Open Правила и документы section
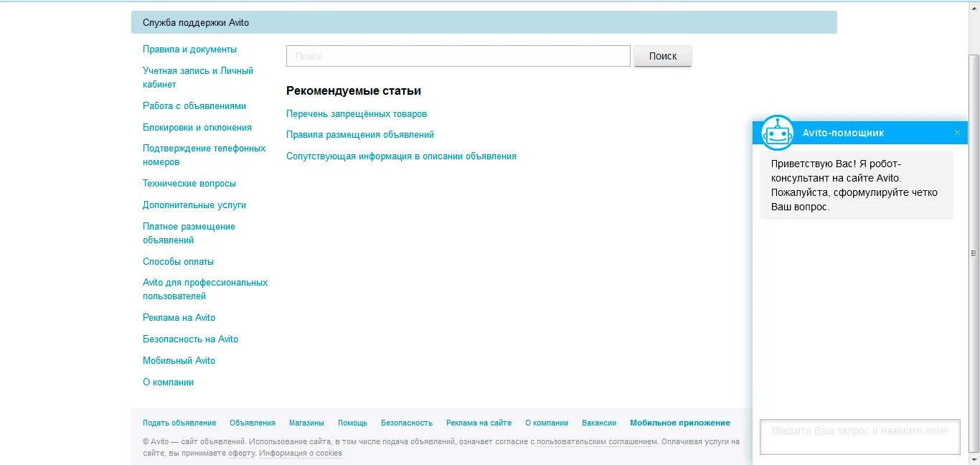Viewport: 980px width, 465px height. 189,50
